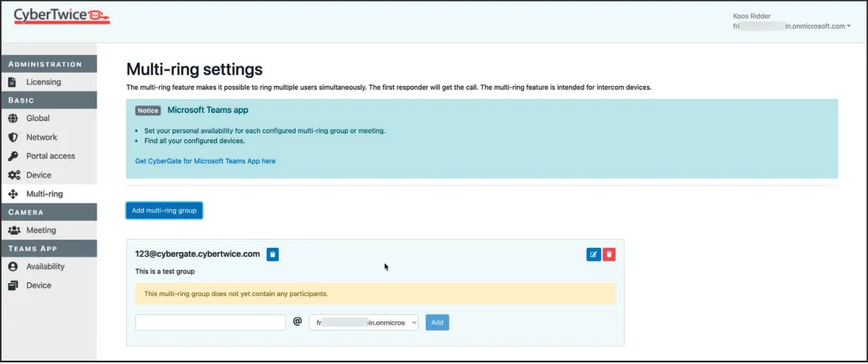Click 123@cybergate.cybertwice.com group address text
This screenshot has height=364, width=868.
(x=197, y=254)
